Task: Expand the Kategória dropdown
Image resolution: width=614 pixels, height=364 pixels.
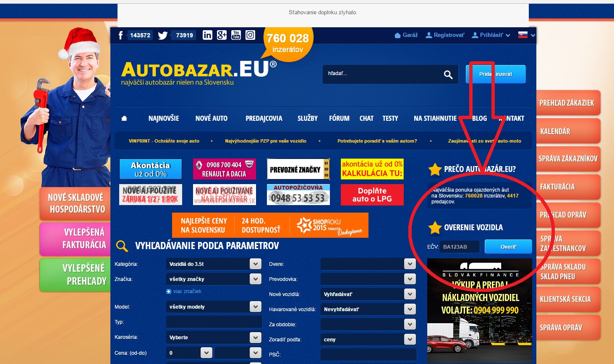Action: point(214,264)
